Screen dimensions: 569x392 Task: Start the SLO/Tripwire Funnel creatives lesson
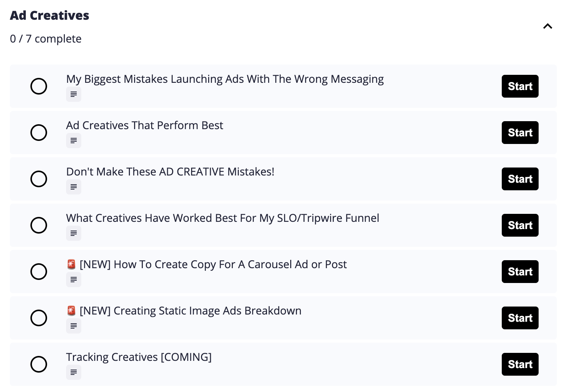point(520,225)
